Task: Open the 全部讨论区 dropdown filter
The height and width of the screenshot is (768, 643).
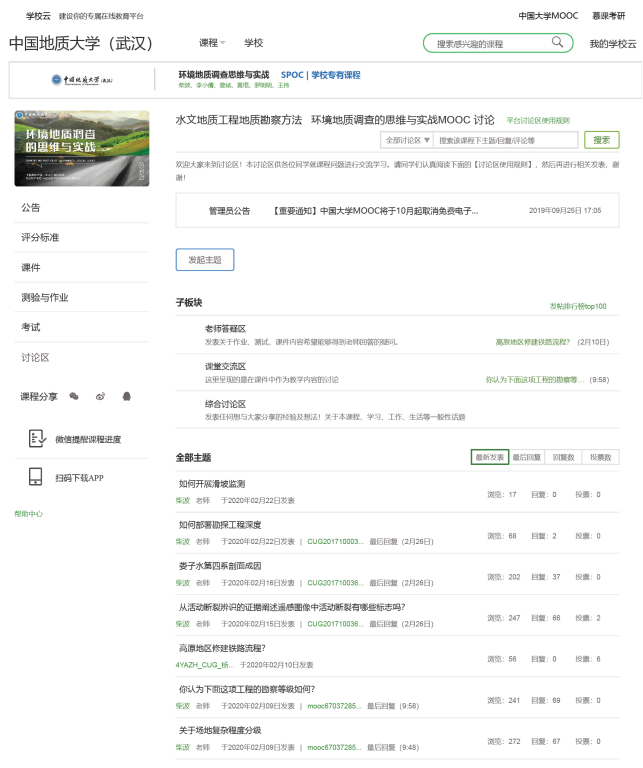Action: point(407,141)
